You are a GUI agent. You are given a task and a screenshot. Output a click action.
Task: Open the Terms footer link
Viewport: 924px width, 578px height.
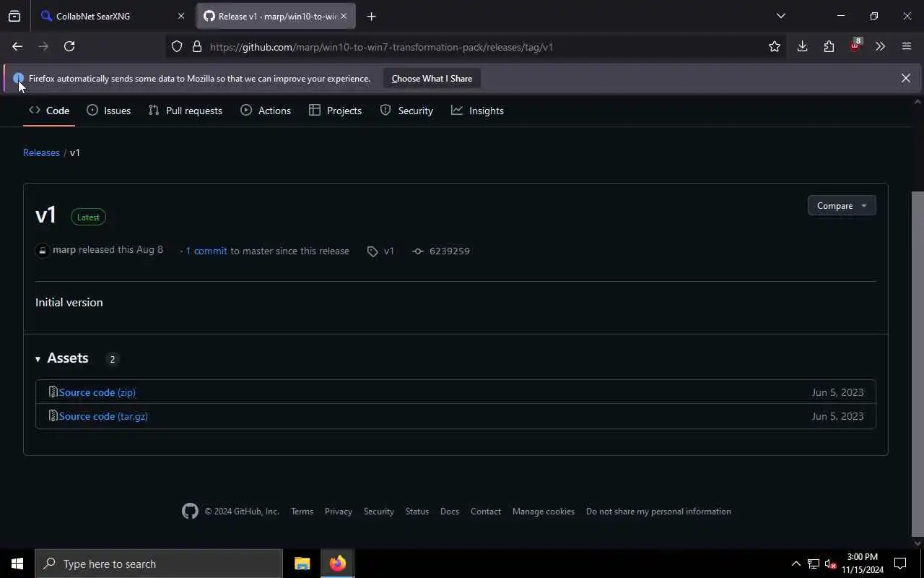coord(302,511)
